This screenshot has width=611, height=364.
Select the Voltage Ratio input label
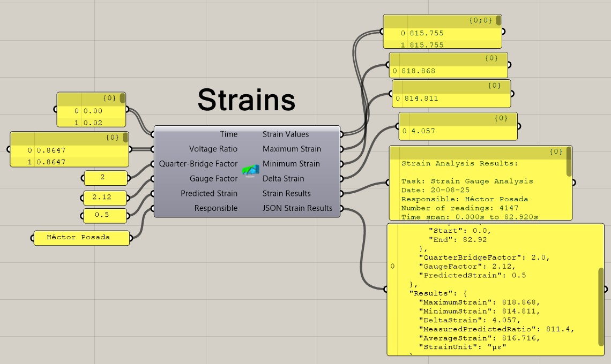click(213, 149)
